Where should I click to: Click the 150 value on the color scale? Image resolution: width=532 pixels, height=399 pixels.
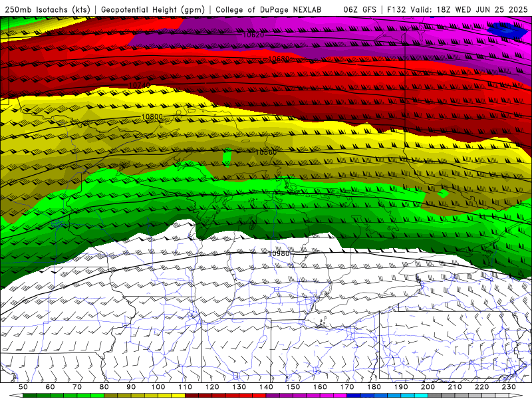293,387
